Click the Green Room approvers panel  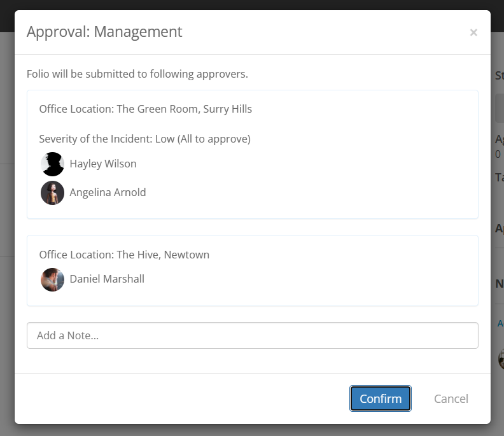pyautogui.click(x=253, y=154)
